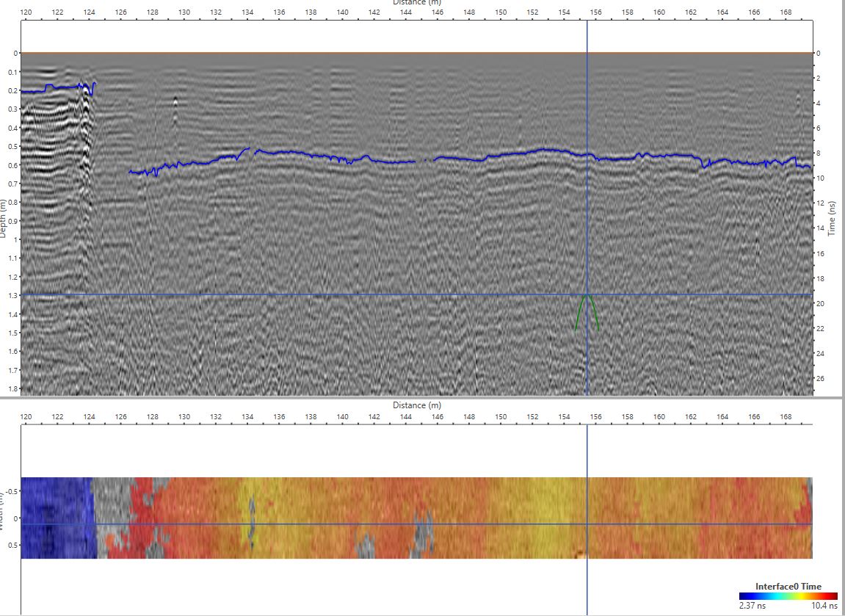Image resolution: width=845 pixels, height=616 pixels.
Task: Click the "124" distance tick above the map view
Action: coord(89,416)
